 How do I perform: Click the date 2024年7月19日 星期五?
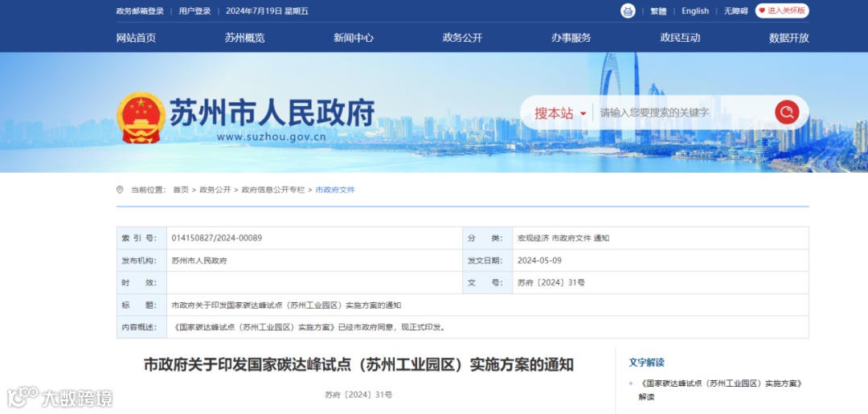pos(267,11)
